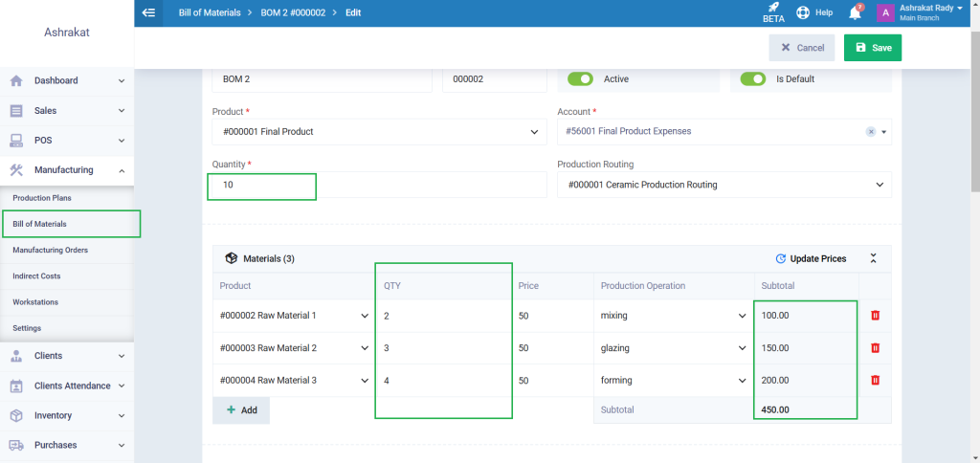Click the Clients Attendance calendar icon
The height and width of the screenshot is (463, 980).
coord(17,386)
